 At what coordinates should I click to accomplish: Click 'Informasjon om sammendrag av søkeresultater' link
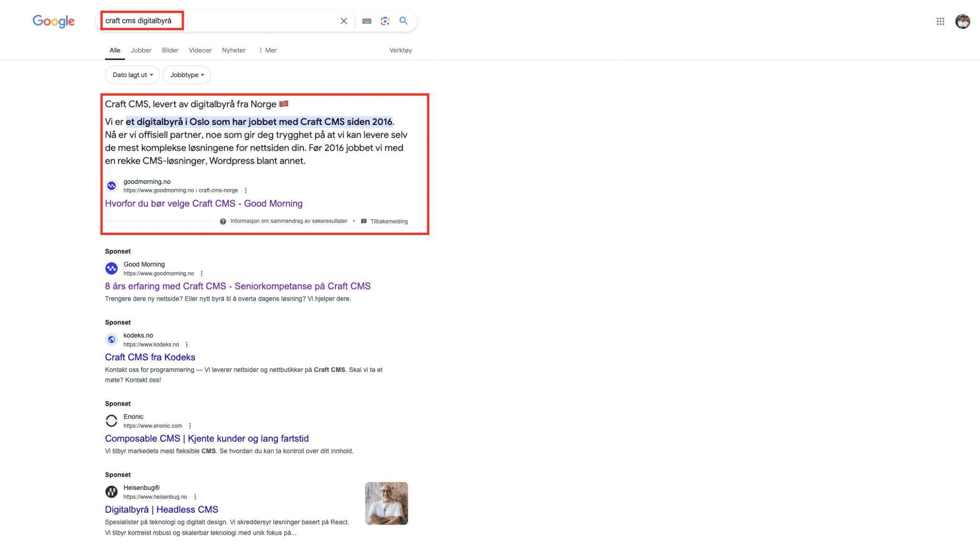pos(289,222)
